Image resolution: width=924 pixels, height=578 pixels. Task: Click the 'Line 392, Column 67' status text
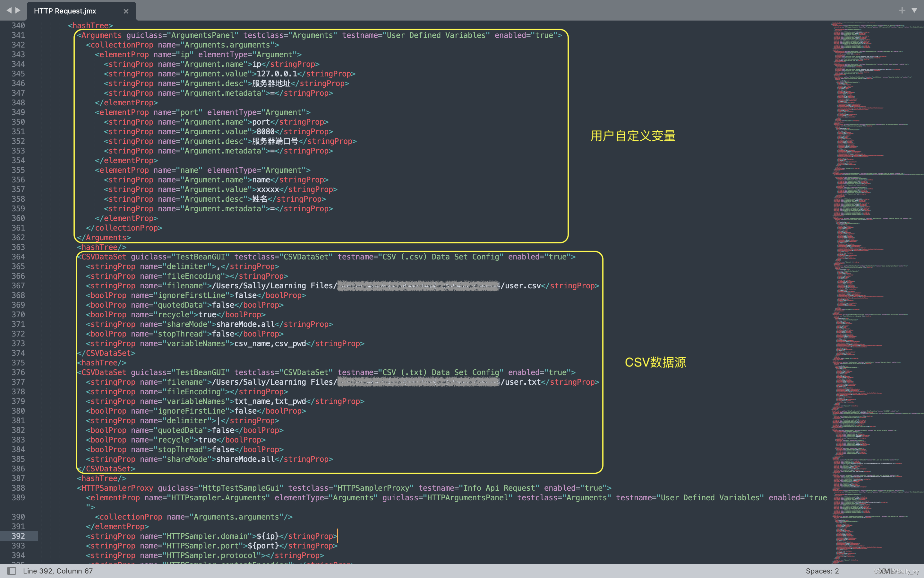(58, 571)
